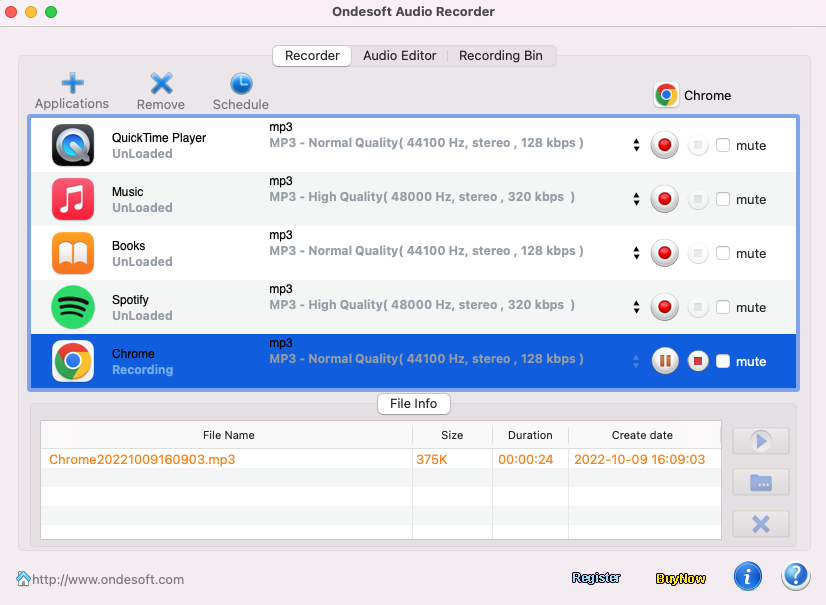Screen dimensions: 826x605
Task: Select the Chrome app icon in list
Action: pos(73,361)
